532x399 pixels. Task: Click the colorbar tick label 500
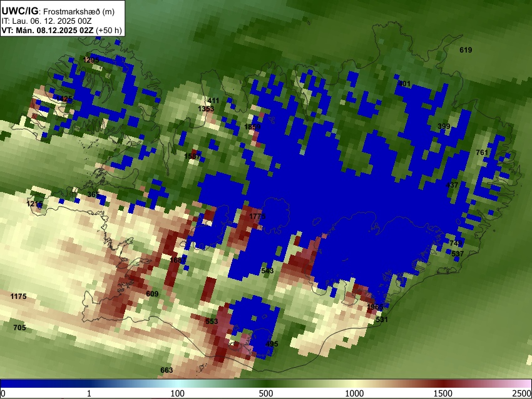[x=266, y=393]
